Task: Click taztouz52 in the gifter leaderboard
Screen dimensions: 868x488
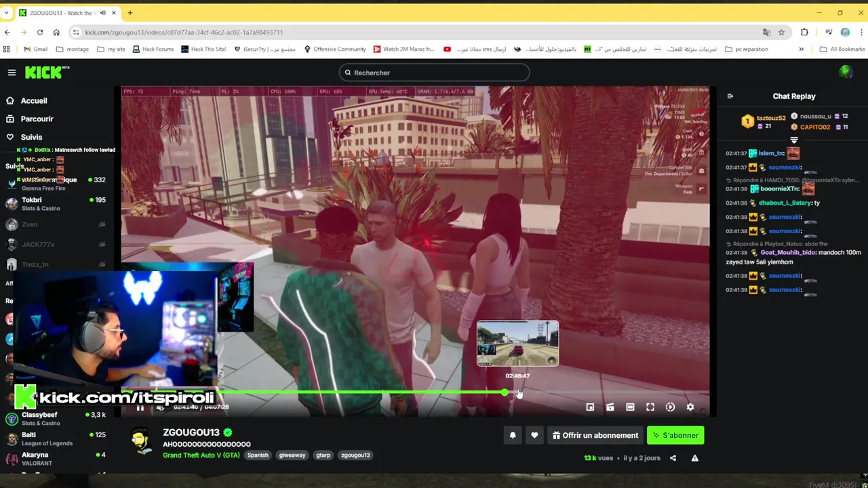Action: point(771,118)
